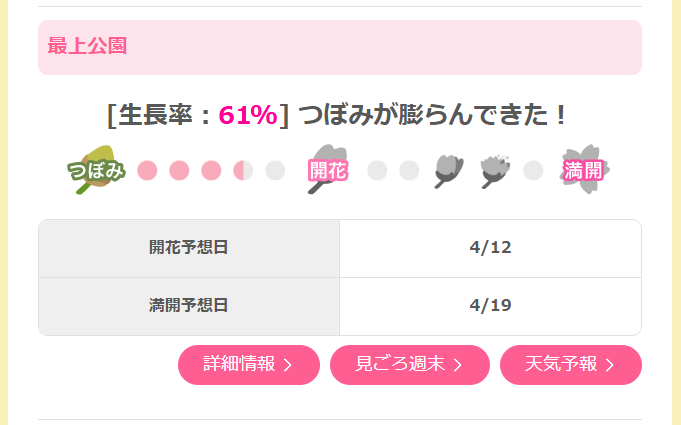Click the 開花 flowering stage icon
681x425 pixels.
coord(326,170)
